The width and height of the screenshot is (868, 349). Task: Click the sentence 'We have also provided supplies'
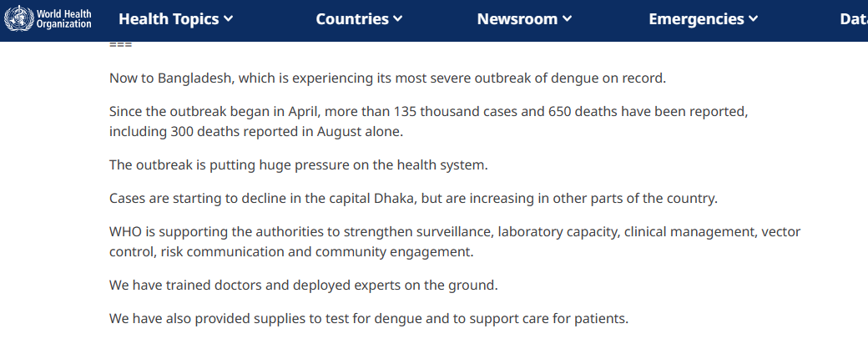coord(369,319)
